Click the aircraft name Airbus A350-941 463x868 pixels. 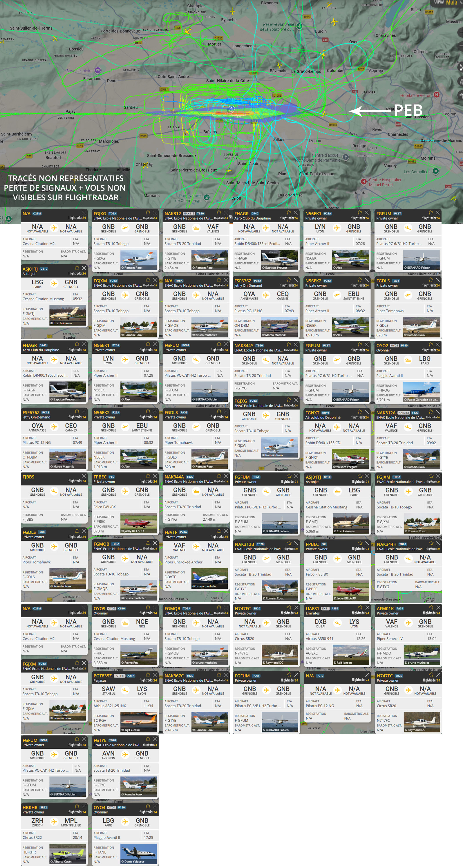[320, 638]
